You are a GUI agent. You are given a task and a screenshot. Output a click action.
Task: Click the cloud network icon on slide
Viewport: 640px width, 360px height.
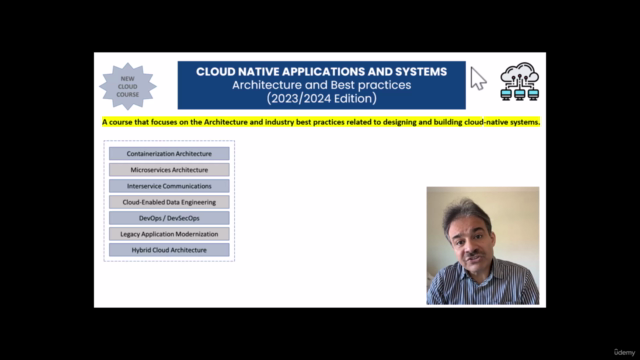pyautogui.click(x=520, y=82)
